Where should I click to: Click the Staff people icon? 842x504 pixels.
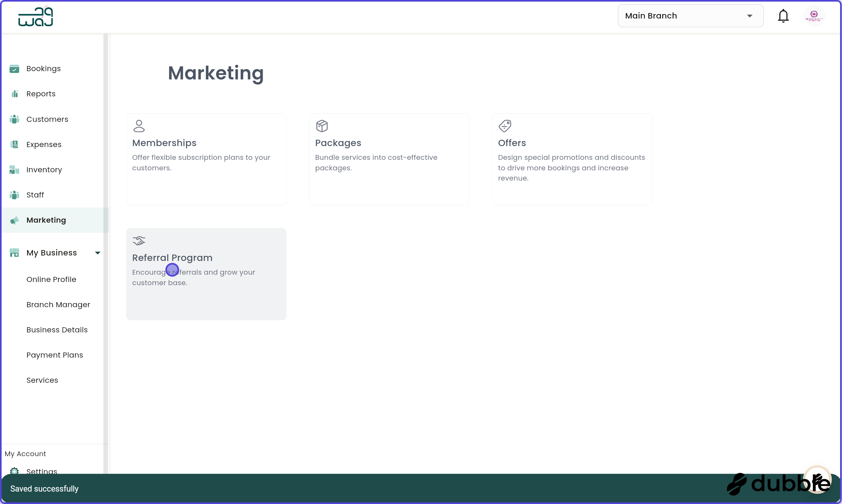(15, 195)
